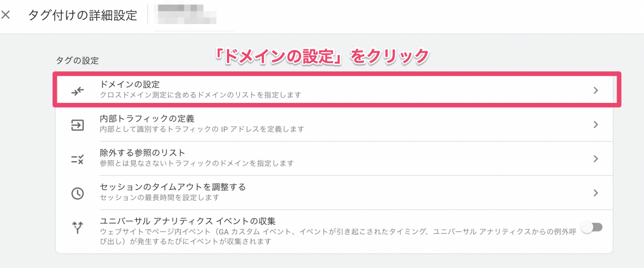The height and width of the screenshot is (268, 644).
Task: Click the session timeout clock icon
Action: click(78, 193)
